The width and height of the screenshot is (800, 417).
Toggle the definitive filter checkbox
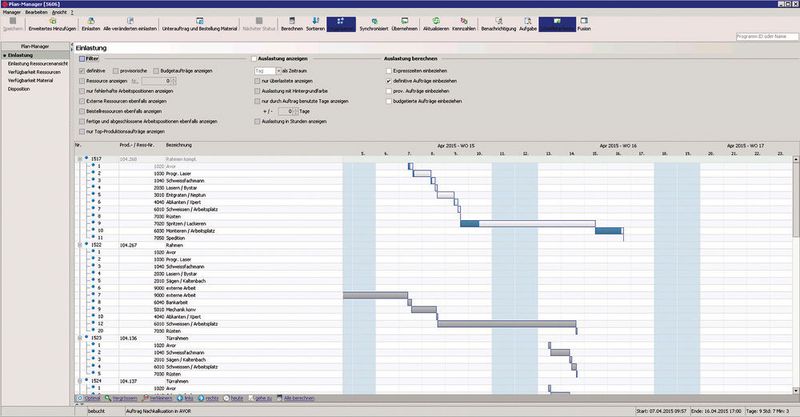point(82,71)
